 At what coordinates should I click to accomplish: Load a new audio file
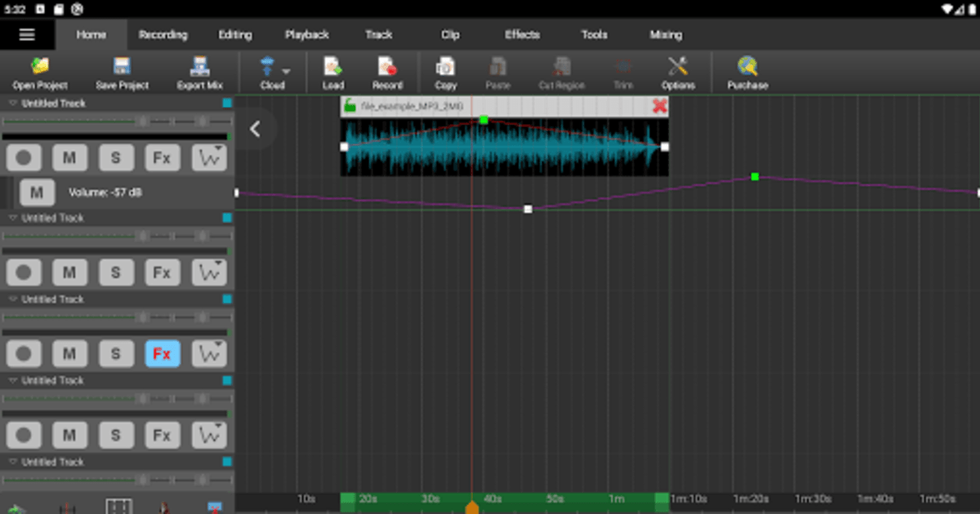coord(332,72)
